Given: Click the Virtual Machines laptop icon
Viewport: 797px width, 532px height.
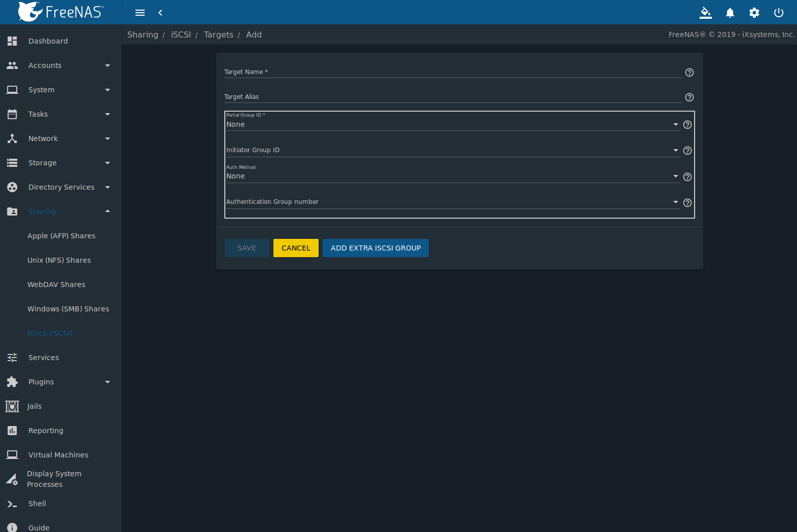Looking at the screenshot, I should [x=12, y=455].
